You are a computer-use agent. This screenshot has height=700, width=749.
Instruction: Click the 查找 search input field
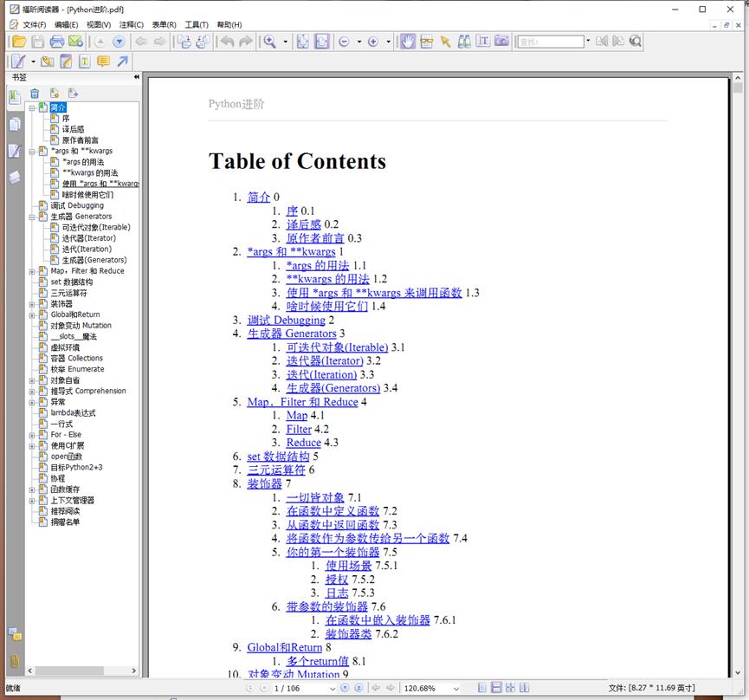[551, 42]
